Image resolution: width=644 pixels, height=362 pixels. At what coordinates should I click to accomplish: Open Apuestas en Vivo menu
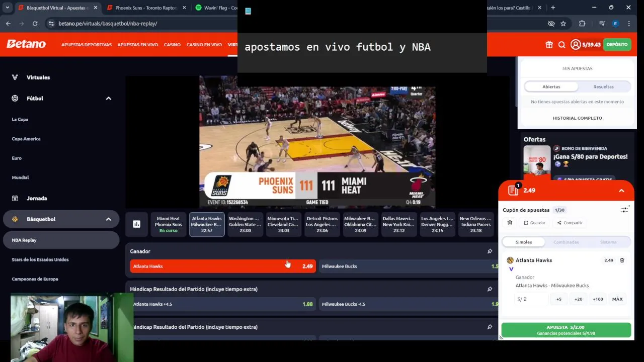click(138, 45)
